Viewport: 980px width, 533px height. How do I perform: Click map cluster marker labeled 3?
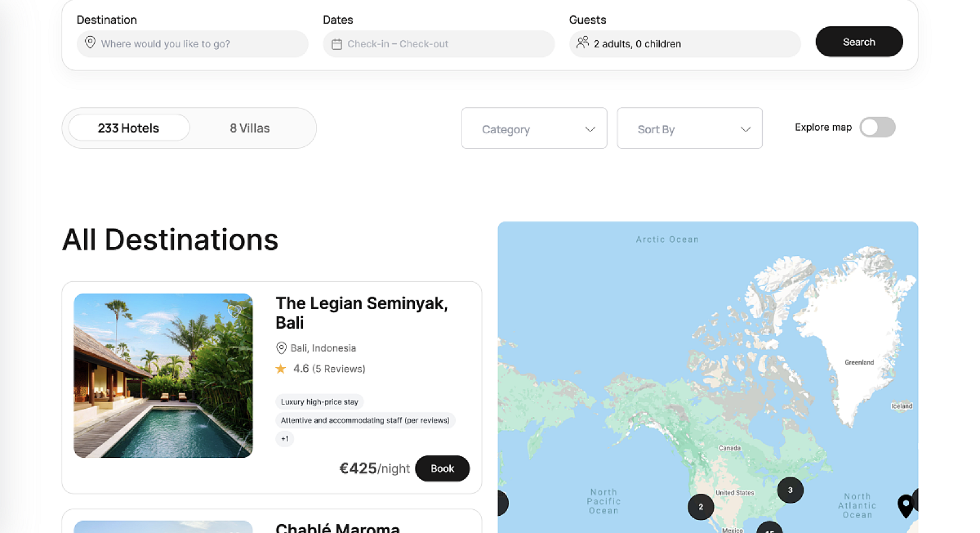pos(790,490)
